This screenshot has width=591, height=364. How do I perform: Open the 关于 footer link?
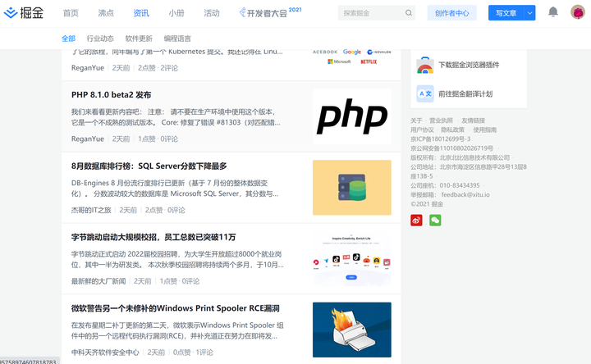pyautogui.click(x=416, y=121)
